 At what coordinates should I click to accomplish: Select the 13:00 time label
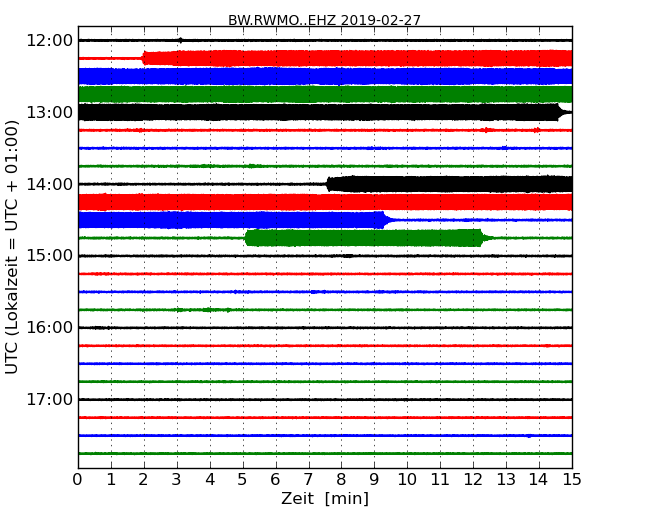[x=49, y=112]
